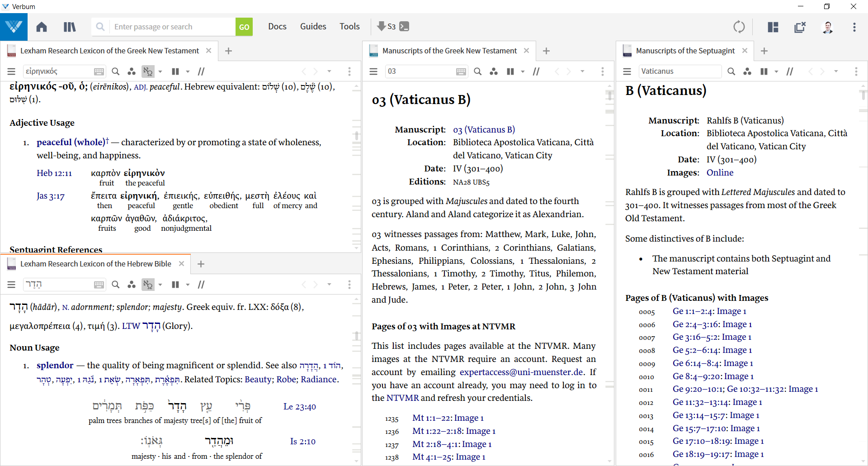Open the Guides menu
The height and width of the screenshot is (466, 868).
coord(313,27)
